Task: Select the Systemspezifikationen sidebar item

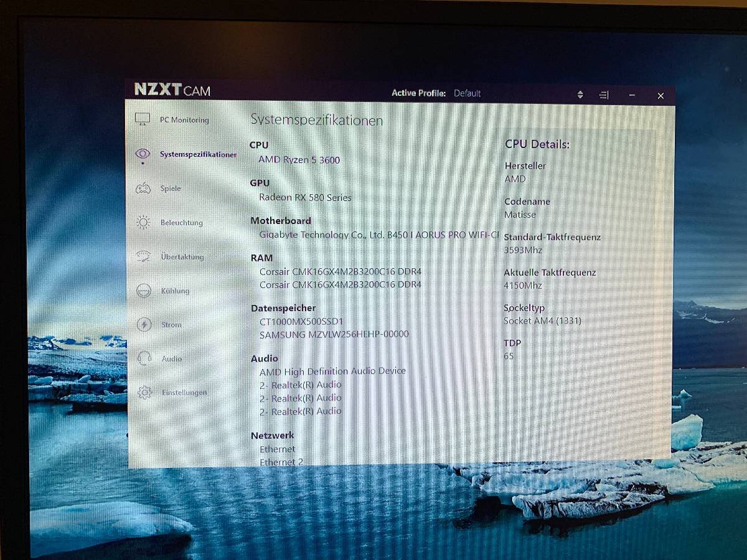Action: pyautogui.click(x=198, y=154)
